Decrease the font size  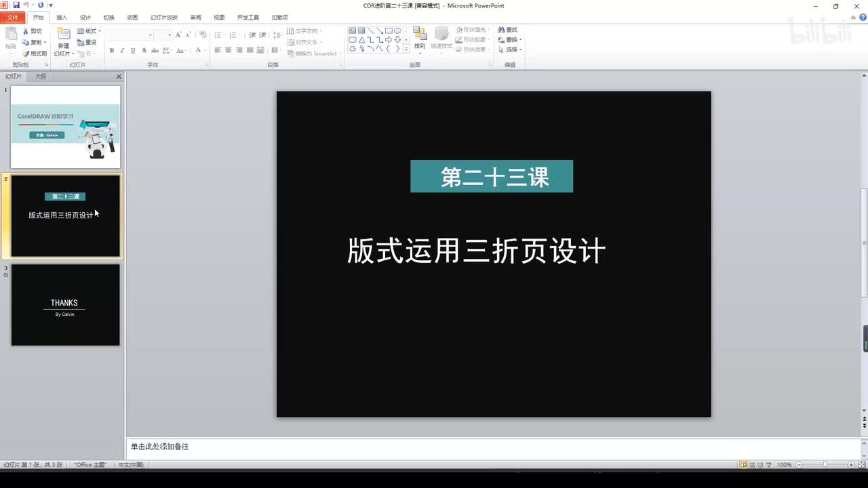tap(188, 35)
